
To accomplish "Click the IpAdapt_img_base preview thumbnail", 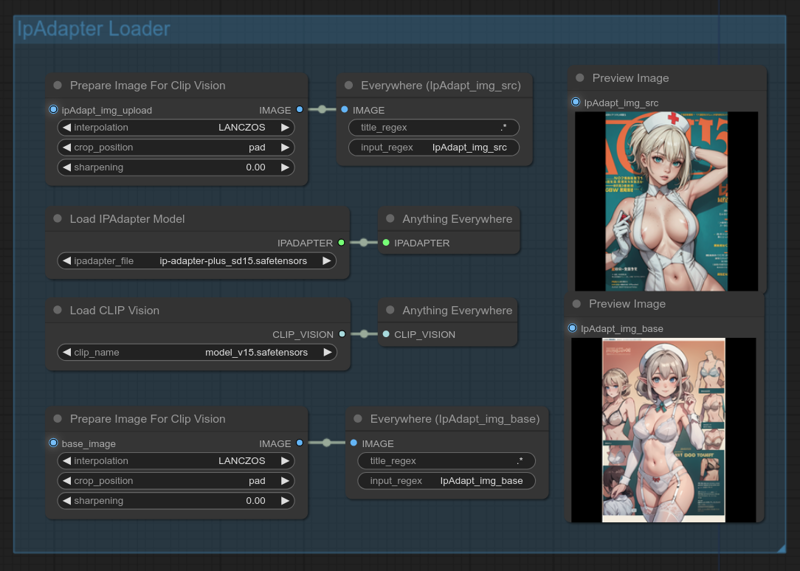I will 663,430.
